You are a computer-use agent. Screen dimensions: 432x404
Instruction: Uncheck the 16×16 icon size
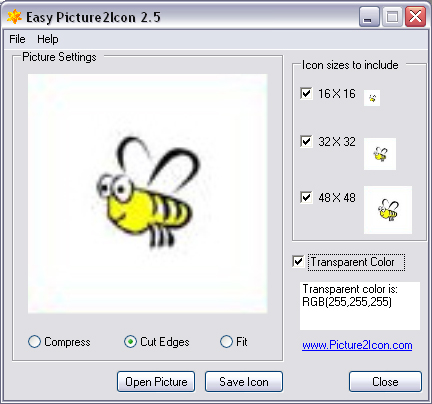[x=306, y=93]
